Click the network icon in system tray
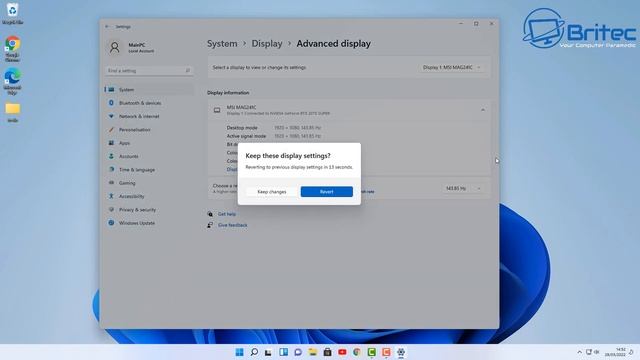 pos(589,352)
